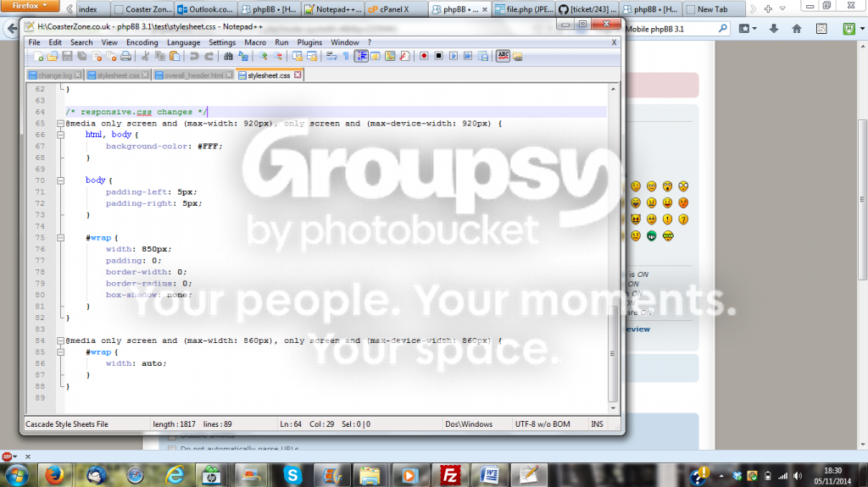
Task: Open the Settings menu
Action: 222,42
